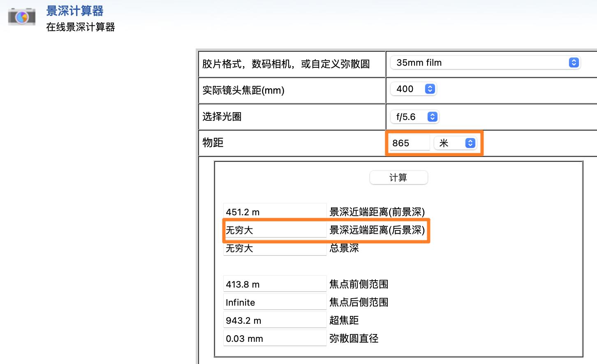Open the film format selector showing 35mm film
597x364 pixels.
(485, 62)
